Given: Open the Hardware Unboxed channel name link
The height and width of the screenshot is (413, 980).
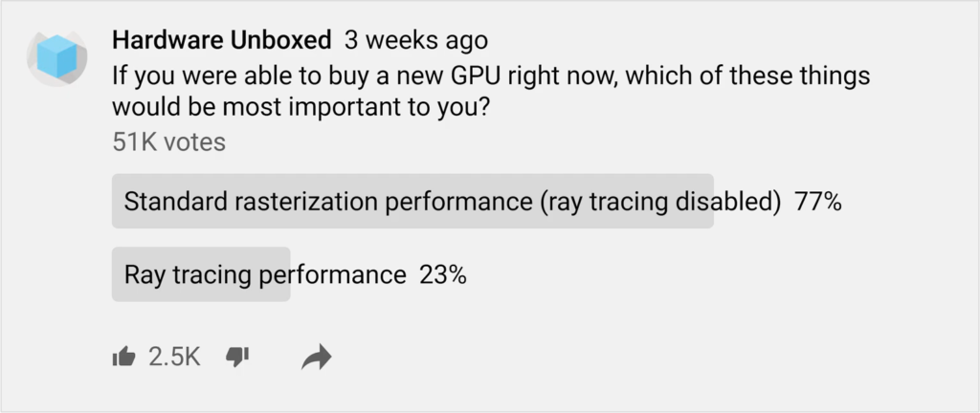Looking at the screenshot, I should coord(221,40).
